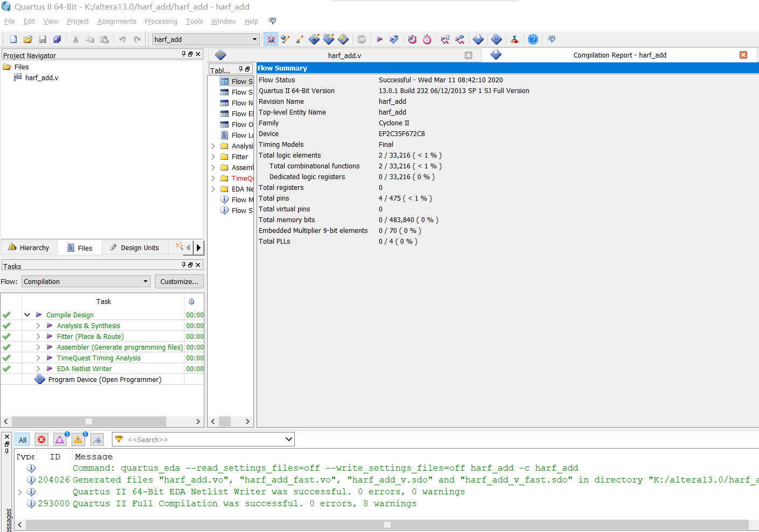This screenshot has width=759, height=532.
Task: Open the revision dropdown showing harf_add
Action: 206,39
